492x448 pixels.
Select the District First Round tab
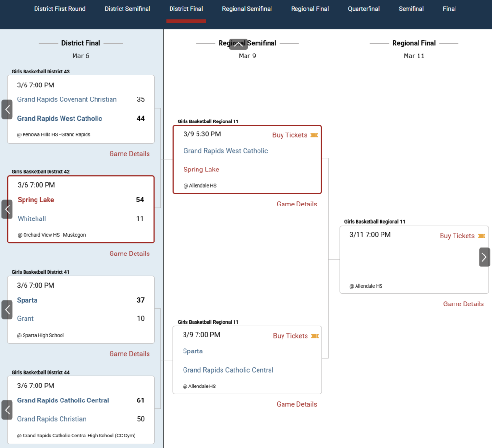tap(60, 9)
